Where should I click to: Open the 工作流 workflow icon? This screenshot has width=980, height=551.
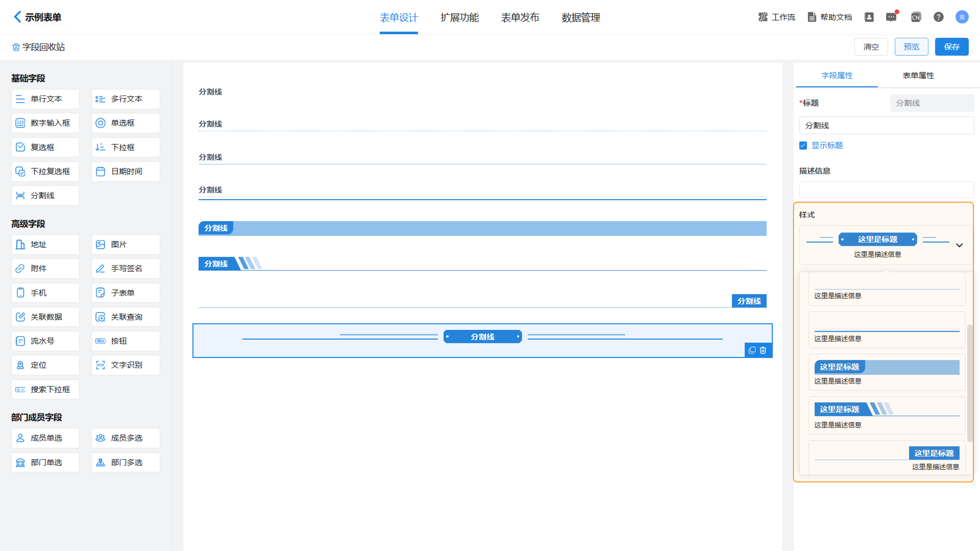click(763, 17)
